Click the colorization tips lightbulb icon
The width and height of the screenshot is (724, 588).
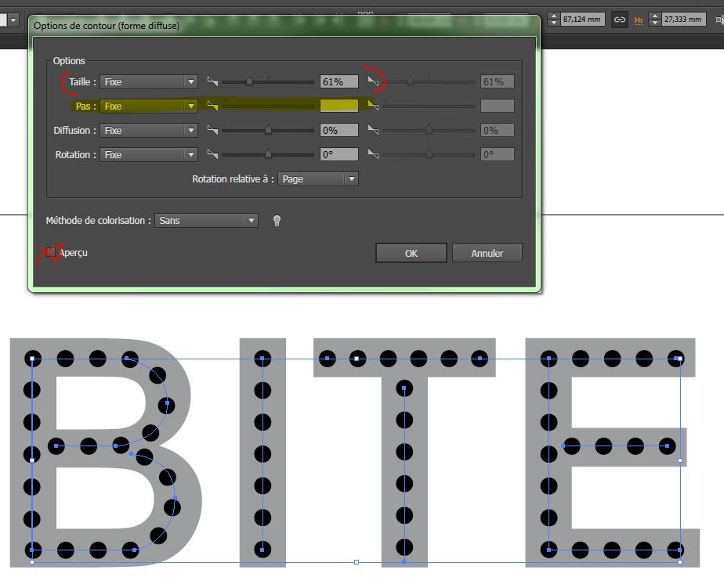(277, 221)
